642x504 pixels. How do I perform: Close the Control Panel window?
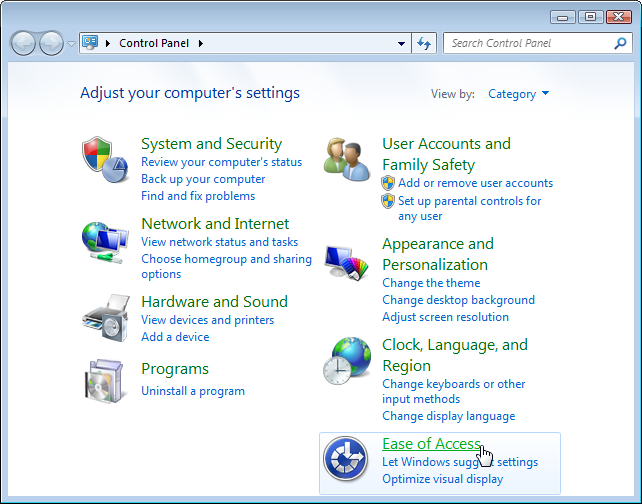point(619,17)
